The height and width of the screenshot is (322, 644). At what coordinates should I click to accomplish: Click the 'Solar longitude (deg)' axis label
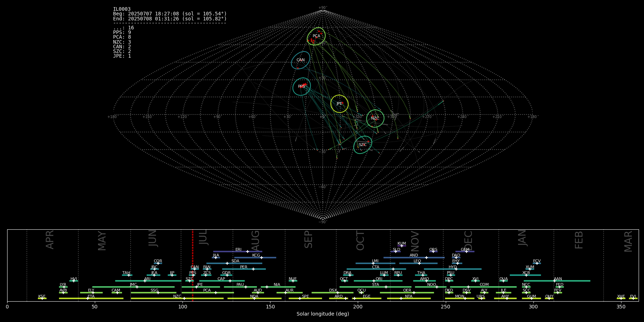tap(323, 314)
